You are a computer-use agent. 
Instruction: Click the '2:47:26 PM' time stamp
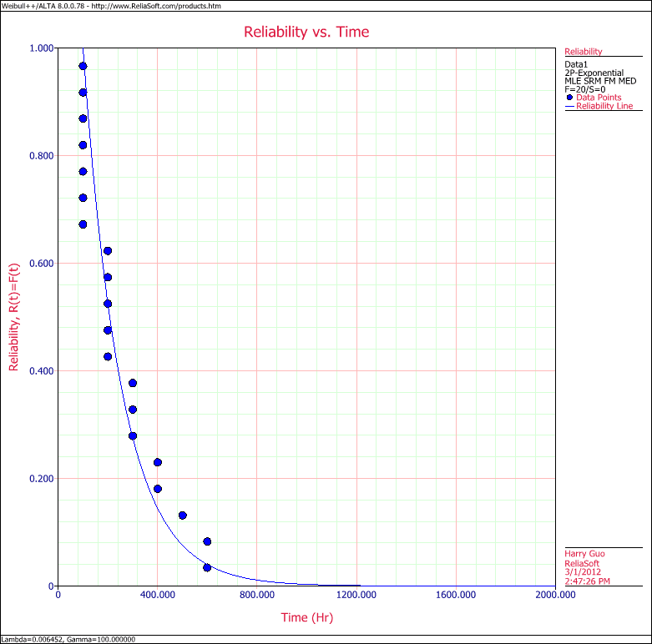click(587, 581)
